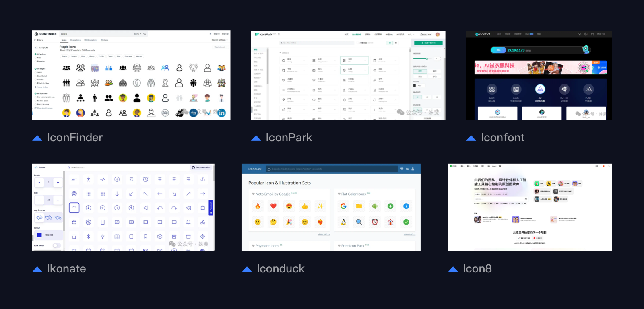Open the Noto Emoji by Google set title
The height and width of the screenshot is (309, 644).
coord(272,194)
